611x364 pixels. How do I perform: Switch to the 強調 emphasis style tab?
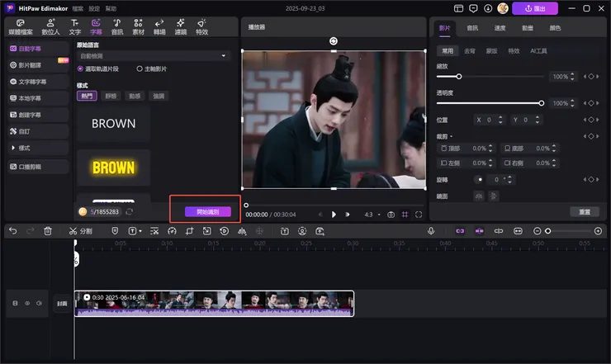[159, 96]
